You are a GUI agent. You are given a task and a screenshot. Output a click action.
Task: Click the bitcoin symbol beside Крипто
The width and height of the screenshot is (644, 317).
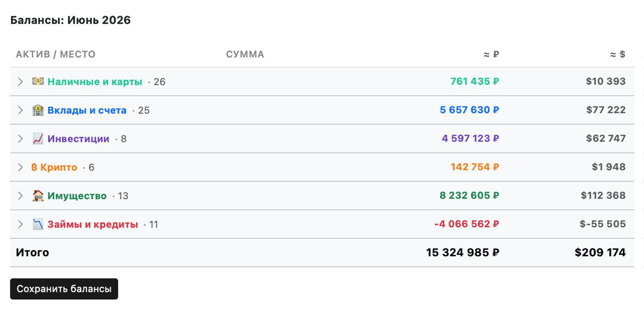34,167
